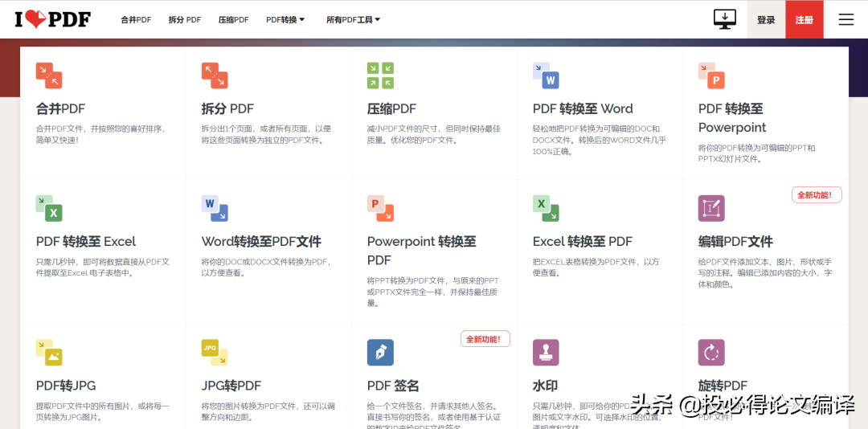Image resolution: width=868 pixels, height=429 pixels.
Task: Open 压缩PDF in the top navigation
Action: pos(234,20)
